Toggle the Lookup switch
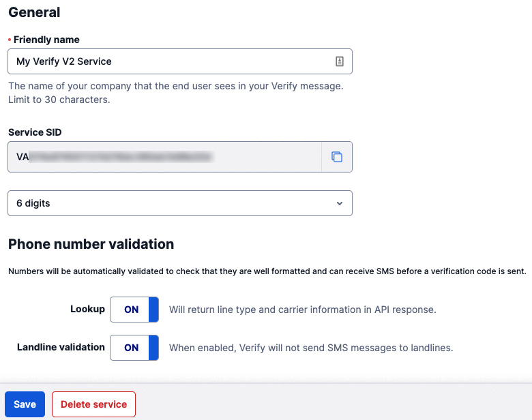Image resolution: width=532 pixels, height=420 pixels. pyautogui.click(x=134, y=310)
